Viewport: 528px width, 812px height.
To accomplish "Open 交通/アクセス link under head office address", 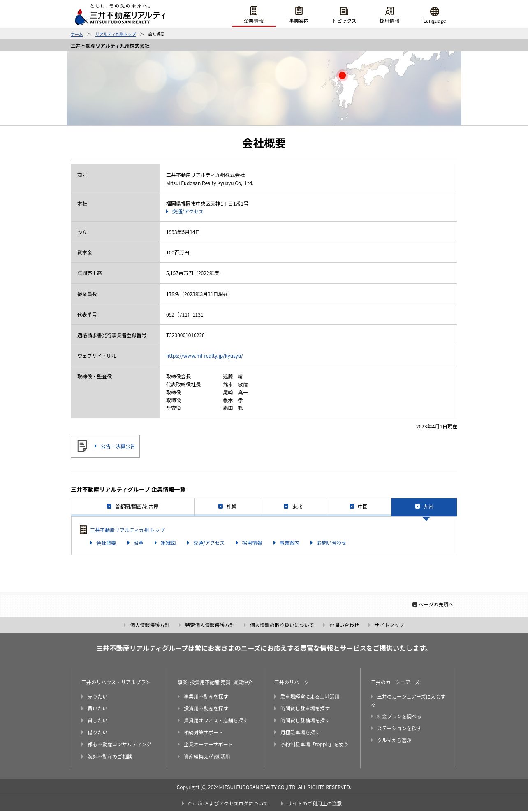I will coord(188,211).
